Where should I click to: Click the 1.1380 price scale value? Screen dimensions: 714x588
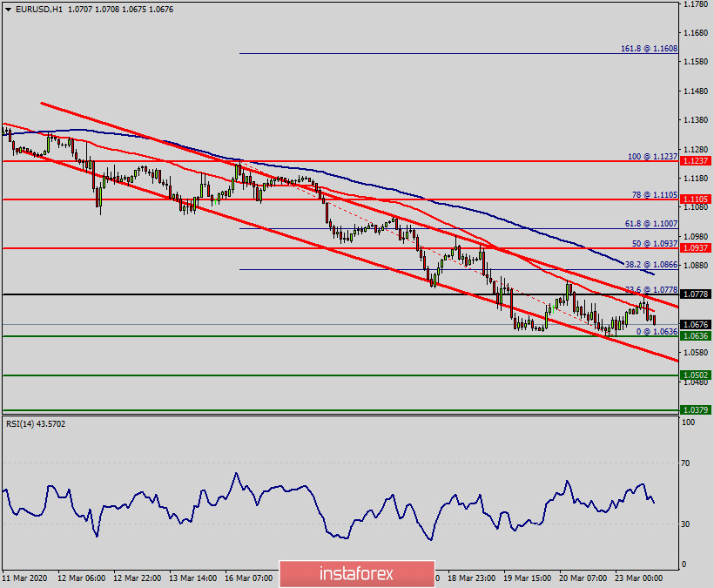(696, 120)
